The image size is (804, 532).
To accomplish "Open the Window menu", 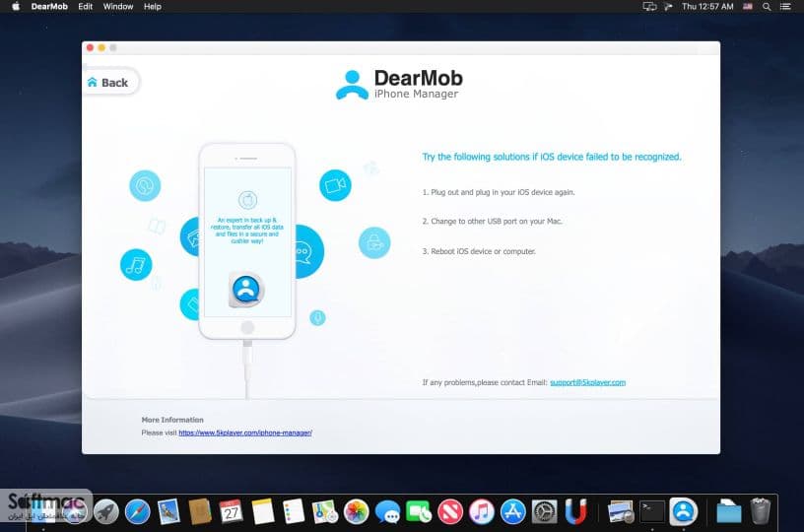I will (118, 7).
